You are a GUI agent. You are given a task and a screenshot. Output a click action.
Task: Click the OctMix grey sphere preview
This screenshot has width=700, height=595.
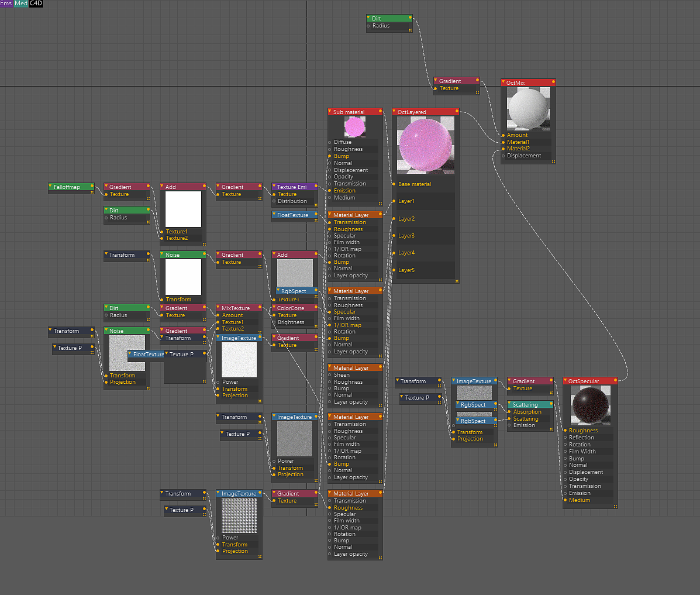pyautogui.click(x=529, y=109)
